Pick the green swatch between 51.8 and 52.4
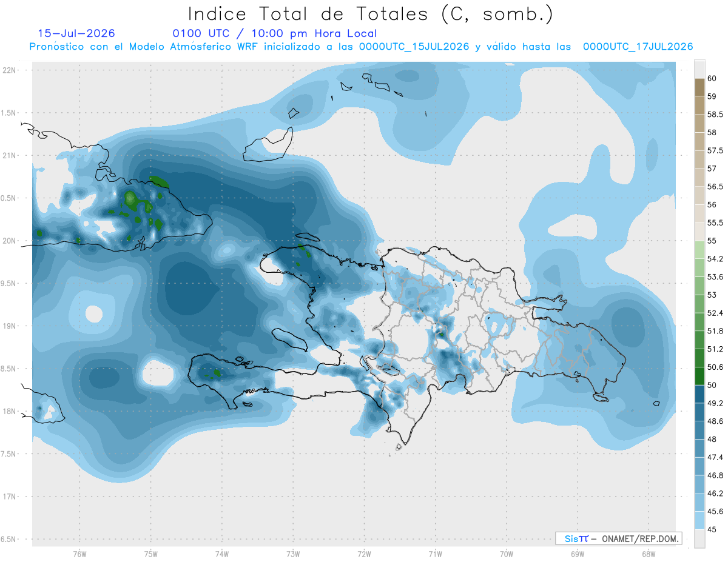 (x=699, y=322)
